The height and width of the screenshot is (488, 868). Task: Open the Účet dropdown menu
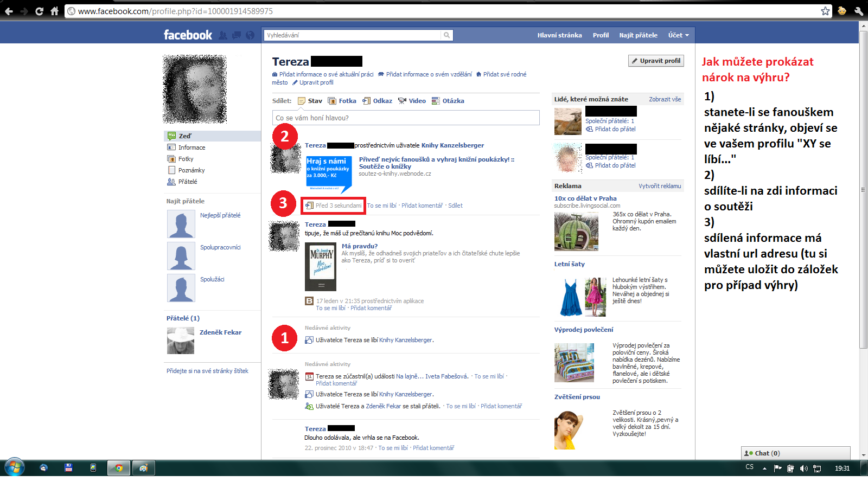(678, 35)
